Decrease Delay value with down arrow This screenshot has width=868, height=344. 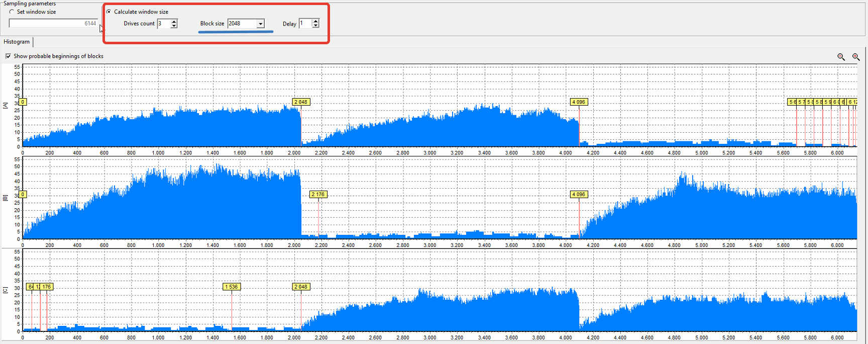[315, 26]
